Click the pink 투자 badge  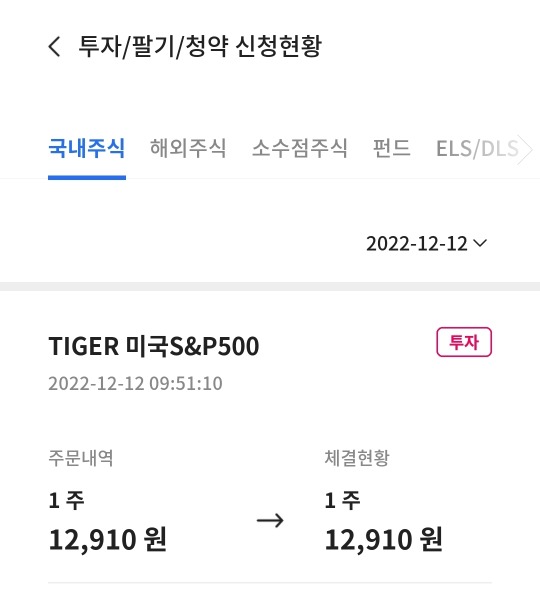(x=464, y=342)
